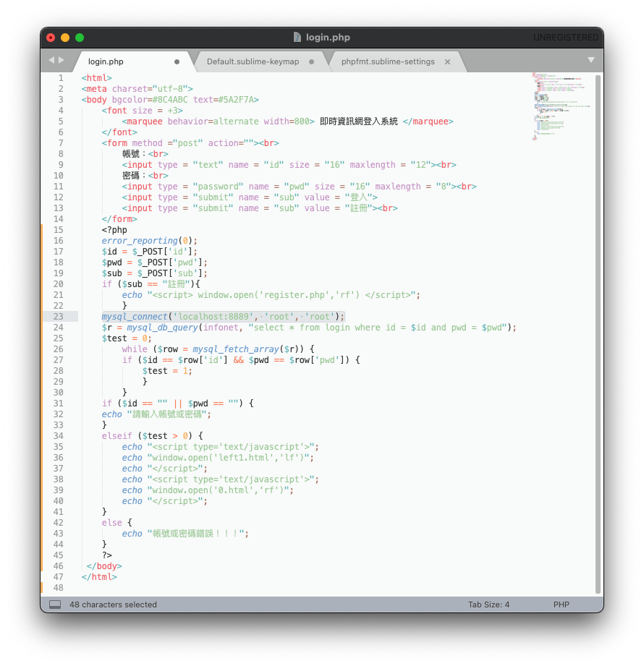This screenshot has height=666, width=644.
Task: Click the </form> tag on line 14
Action: pos(119,219)
